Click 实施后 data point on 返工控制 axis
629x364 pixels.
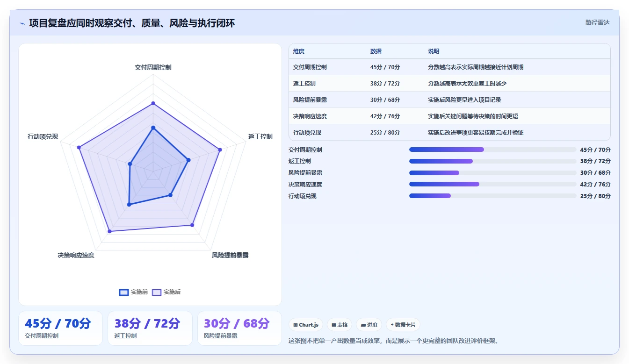220,150
